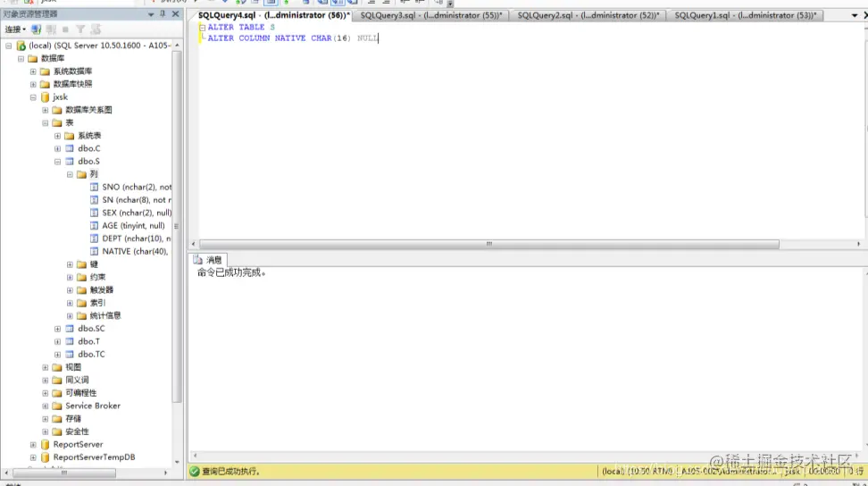Viewport: 868px width, 486px height.
Task: Collapse the 表 folder node
Action: click(x=46, y=123)
